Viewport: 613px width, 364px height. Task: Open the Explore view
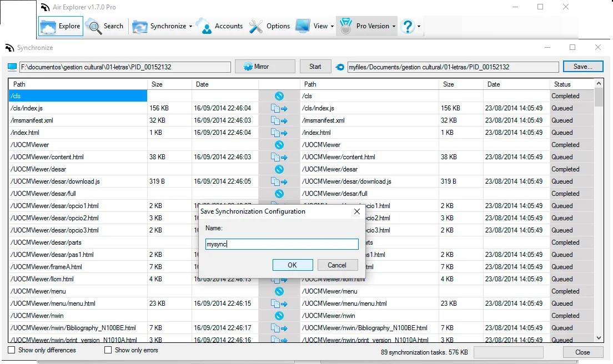pyautogui.click(x=61, y=26)
